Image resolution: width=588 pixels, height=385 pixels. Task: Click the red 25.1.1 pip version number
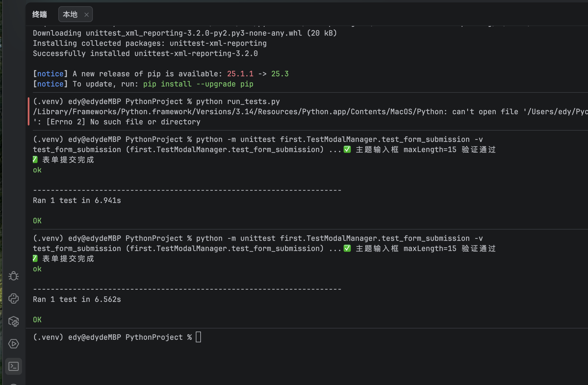click(x=240, y=74)
